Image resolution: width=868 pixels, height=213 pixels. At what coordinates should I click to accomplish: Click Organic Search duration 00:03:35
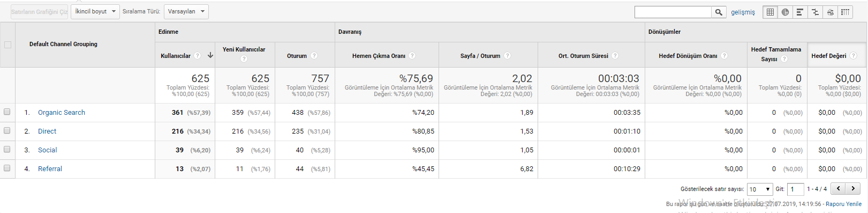[627, 113]
